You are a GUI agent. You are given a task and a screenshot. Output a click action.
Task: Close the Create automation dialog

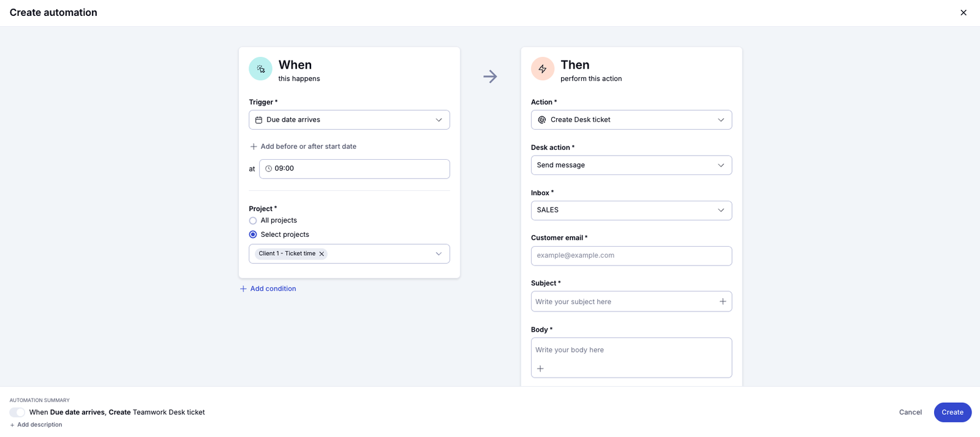click(963, 13)
